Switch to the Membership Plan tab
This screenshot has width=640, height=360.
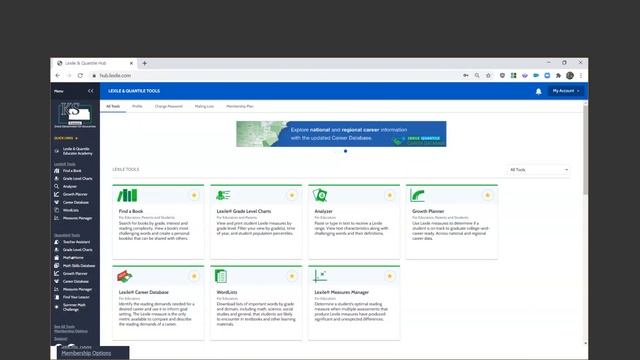(x=240, y=107)
